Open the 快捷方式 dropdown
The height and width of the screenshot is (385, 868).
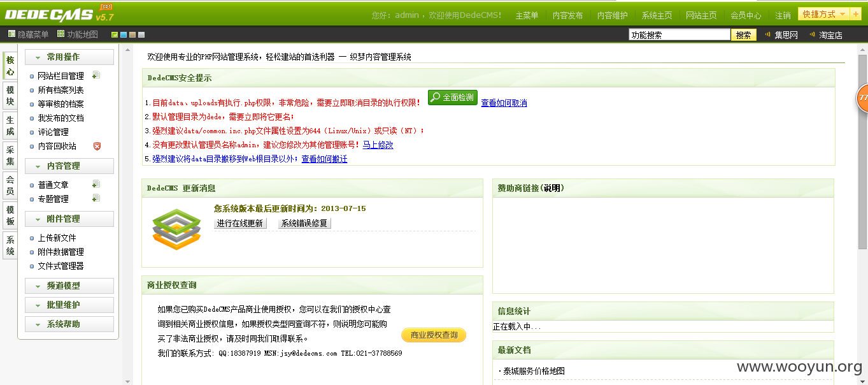click(x=824, y=14)
